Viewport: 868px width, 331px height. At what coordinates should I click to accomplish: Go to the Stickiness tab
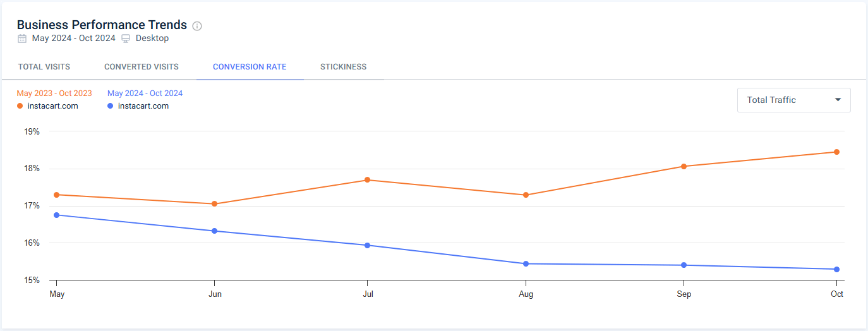[x=343, y=67]
